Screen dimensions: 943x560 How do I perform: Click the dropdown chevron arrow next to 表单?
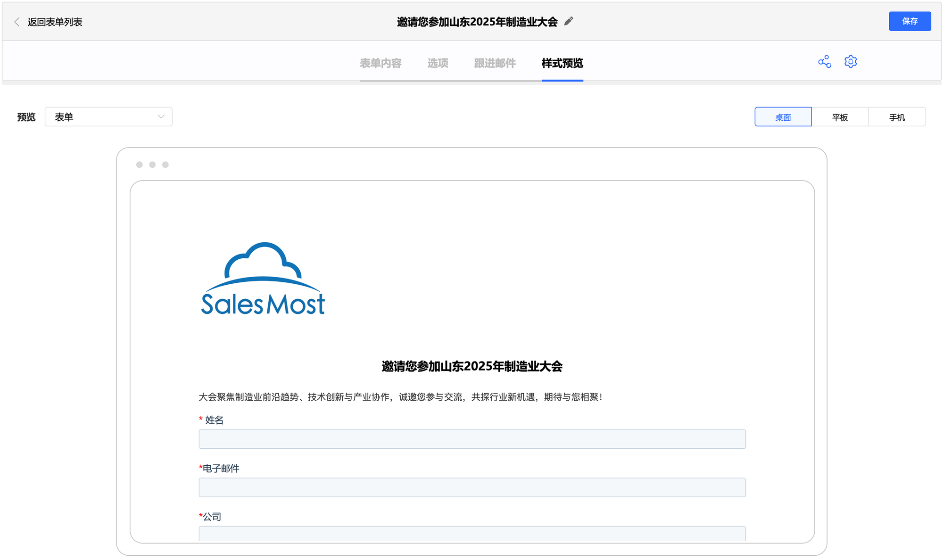point(161,117)
